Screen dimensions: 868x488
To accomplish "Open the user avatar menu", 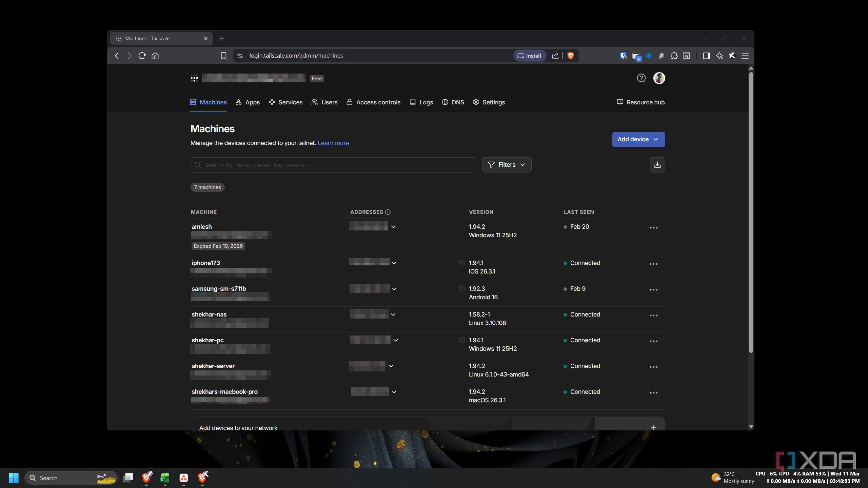I will tap(659, 78).
